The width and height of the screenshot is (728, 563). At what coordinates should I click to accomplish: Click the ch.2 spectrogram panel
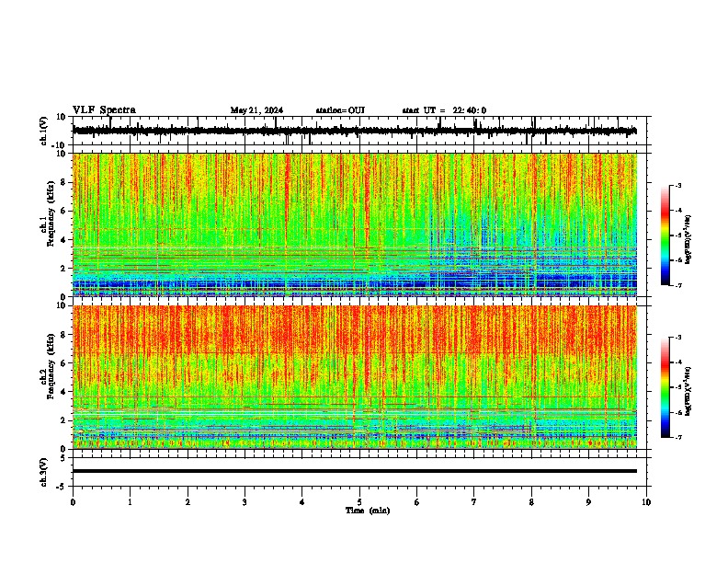355,377
